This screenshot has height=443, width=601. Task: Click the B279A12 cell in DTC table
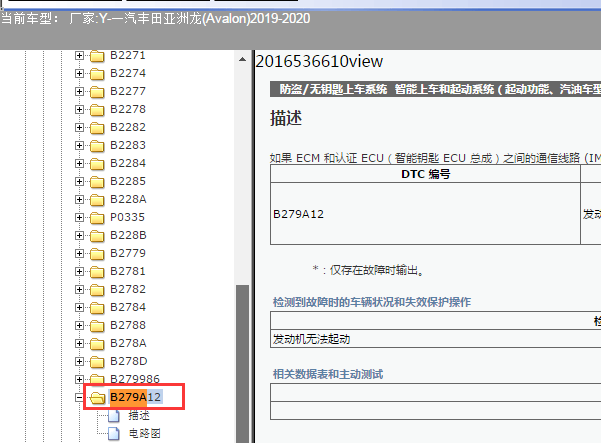tap(425, 214)
